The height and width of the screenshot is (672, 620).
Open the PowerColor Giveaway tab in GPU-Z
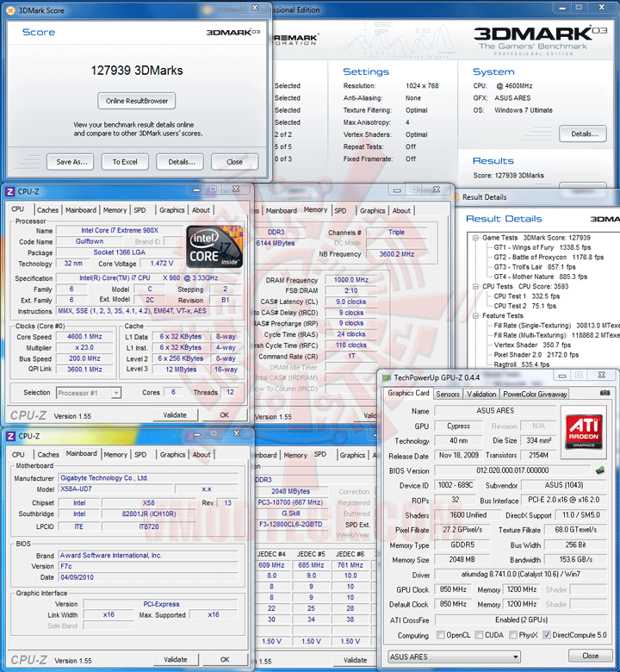(534, 394)
